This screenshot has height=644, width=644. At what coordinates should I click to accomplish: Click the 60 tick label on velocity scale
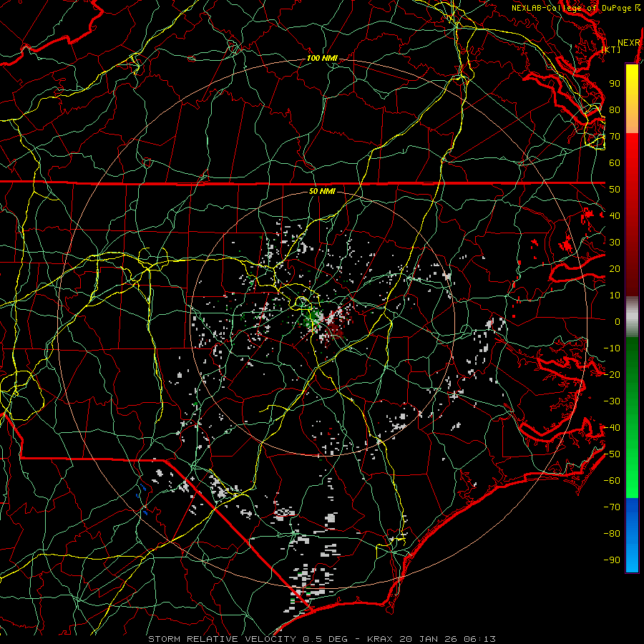pos(615,163)
